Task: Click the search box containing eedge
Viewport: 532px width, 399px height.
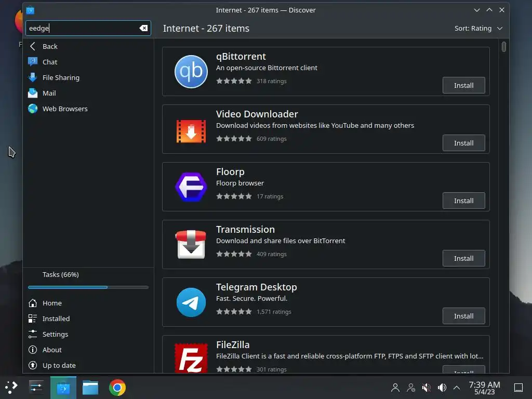Action: (x=88, y=28)
